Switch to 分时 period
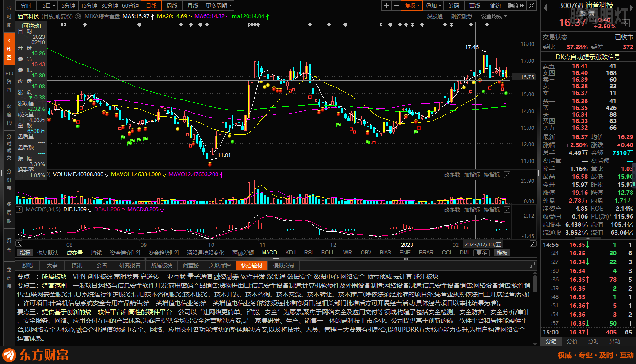636x364 pixels. click(x=26, y=6)
